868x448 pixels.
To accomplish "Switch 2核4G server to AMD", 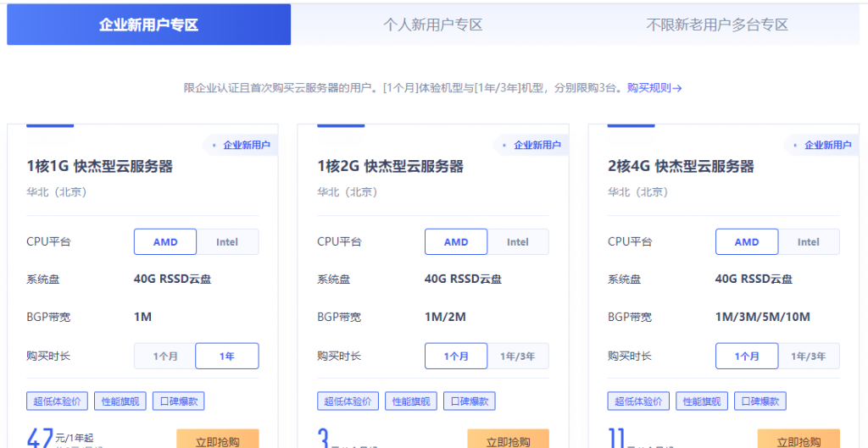I will tap(747, 242).
